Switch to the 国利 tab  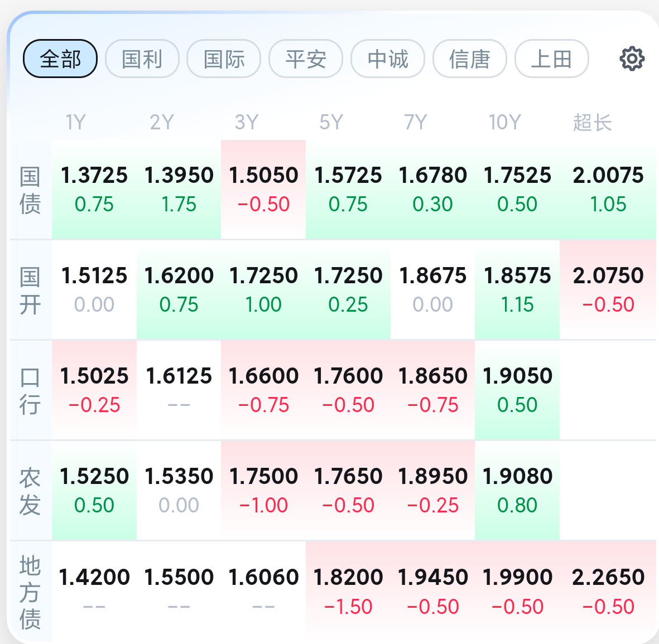tap(142, 59)
